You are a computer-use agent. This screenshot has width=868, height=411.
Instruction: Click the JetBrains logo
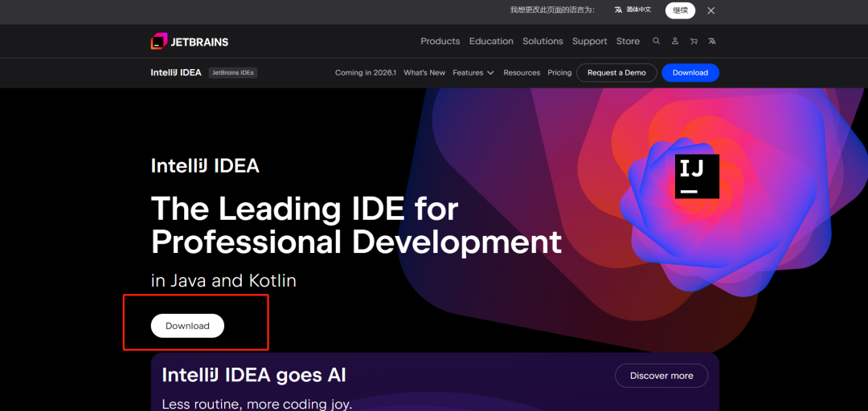(190, 42)
